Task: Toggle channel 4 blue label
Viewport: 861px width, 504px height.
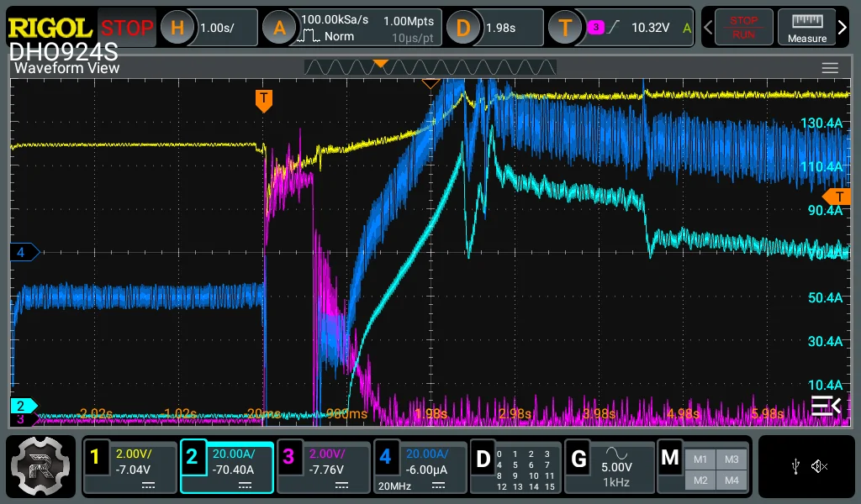Action: (385, 458)
